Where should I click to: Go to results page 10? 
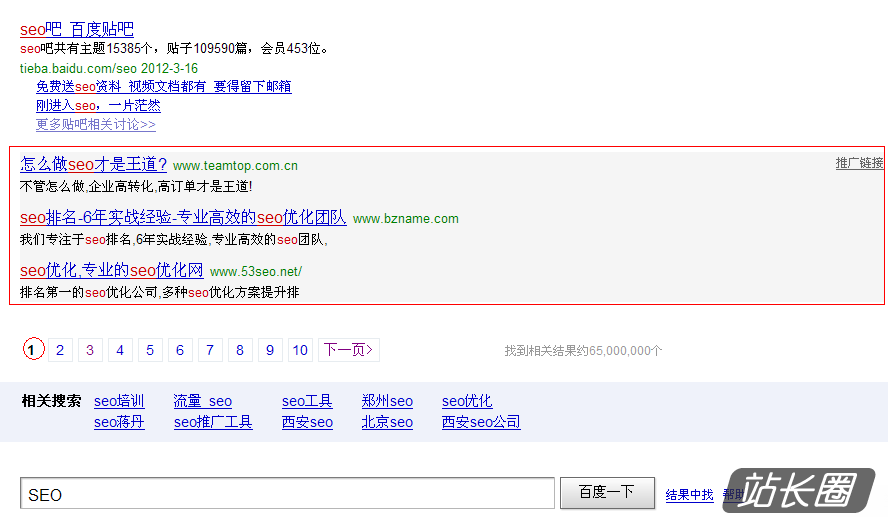300,350
